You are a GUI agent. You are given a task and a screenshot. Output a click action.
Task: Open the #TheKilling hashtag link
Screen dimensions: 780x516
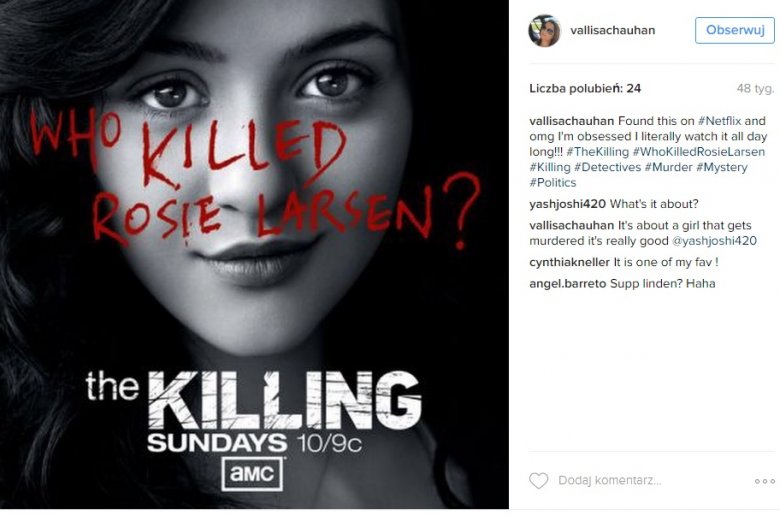(x=596, y=152)
